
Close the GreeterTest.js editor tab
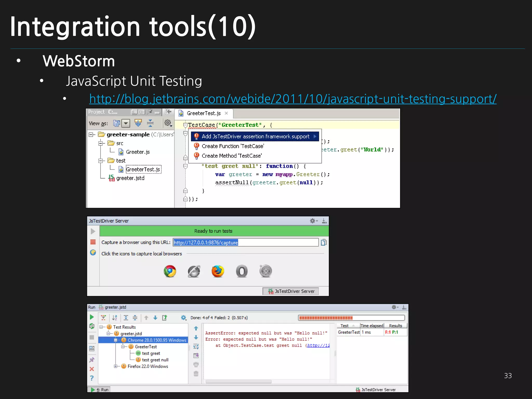point(226,113)
